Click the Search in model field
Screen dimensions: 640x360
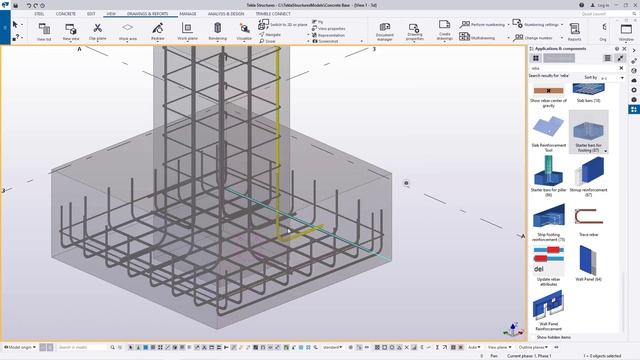click(x=81, y=347)
